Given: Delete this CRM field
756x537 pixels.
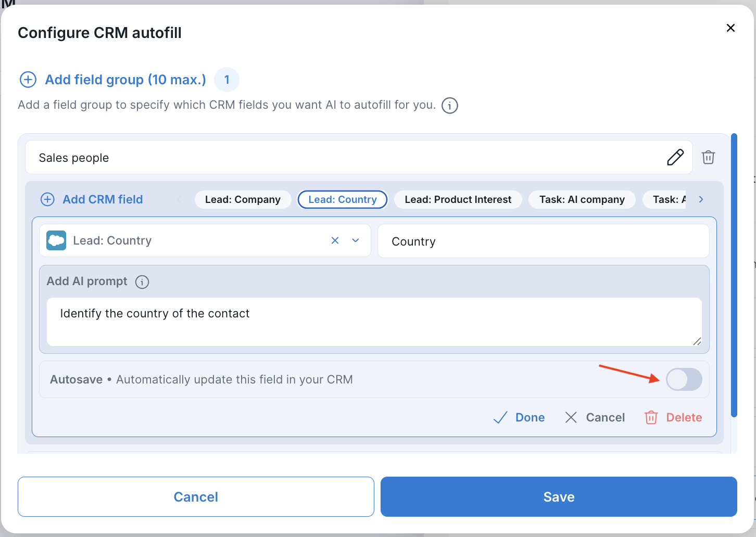Looking at the screenshot, I should (673, 417).
